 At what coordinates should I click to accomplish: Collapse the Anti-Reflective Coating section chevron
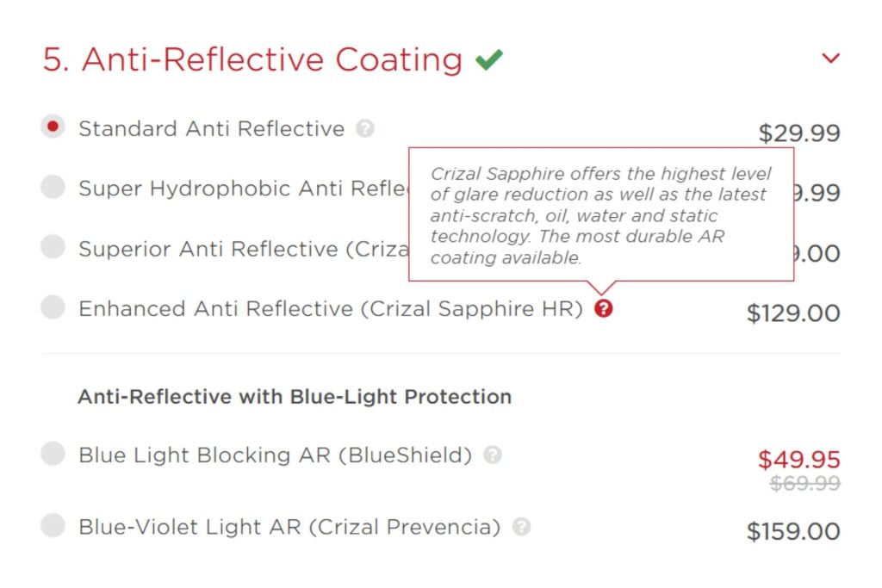[x=830, y=58]
